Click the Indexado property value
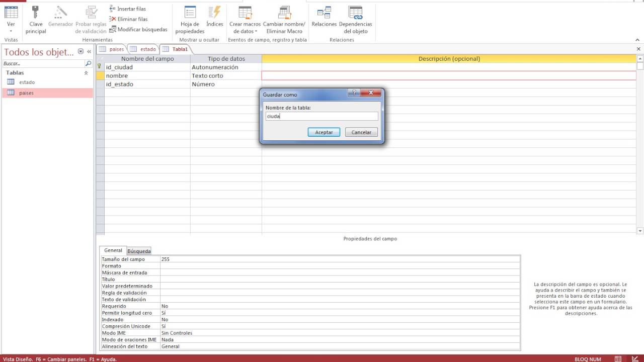Image resolution: width=644 pixels, height=362 pixels. [340, 320]
